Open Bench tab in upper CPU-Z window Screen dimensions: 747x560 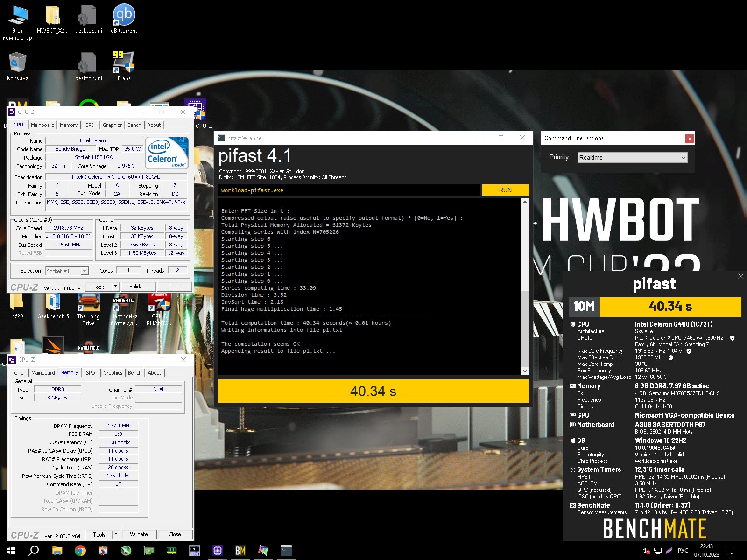(134, 125)
